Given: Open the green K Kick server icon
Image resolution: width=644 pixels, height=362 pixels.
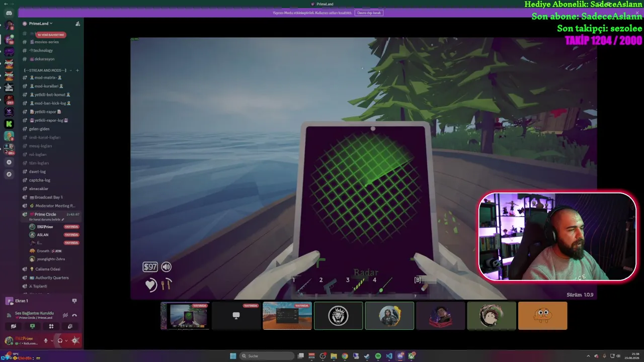Looking at the screenshot, I should pos(9,124).
